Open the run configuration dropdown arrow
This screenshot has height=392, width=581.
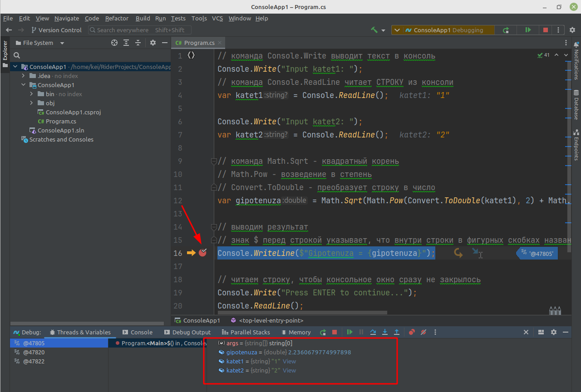click(397, 30)
